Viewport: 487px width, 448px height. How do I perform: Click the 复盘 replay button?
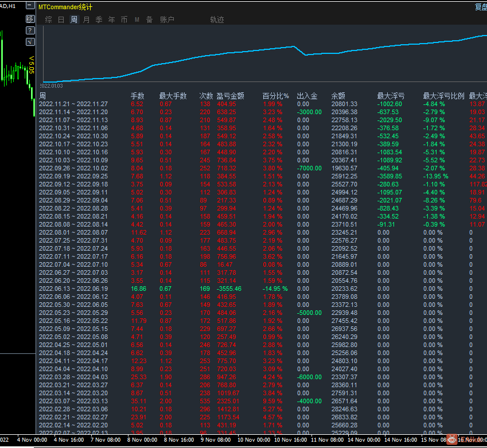[x=481, y=7]
